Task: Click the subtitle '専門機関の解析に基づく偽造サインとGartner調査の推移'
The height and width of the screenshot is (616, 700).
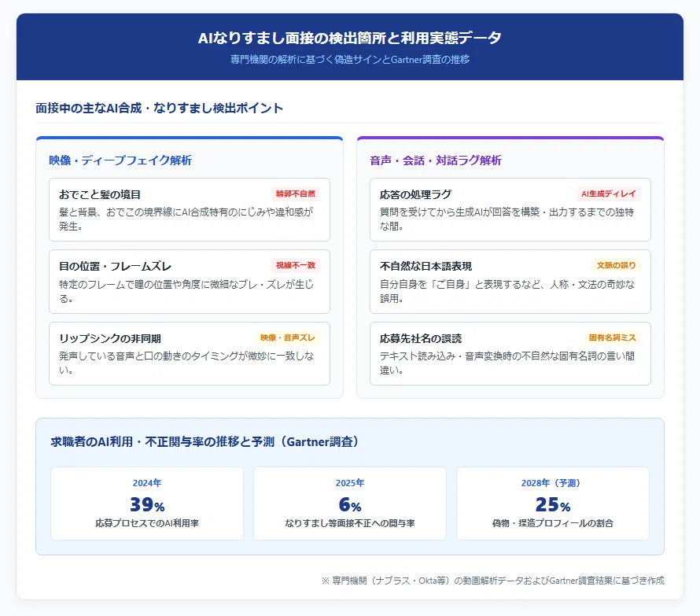Action: (x=349, y=60)
